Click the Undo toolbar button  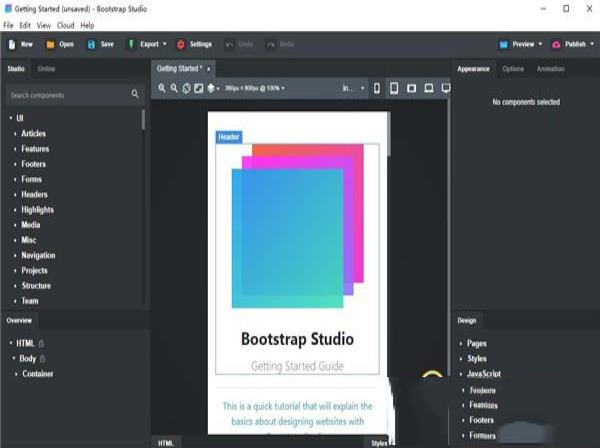pos(239,44)
